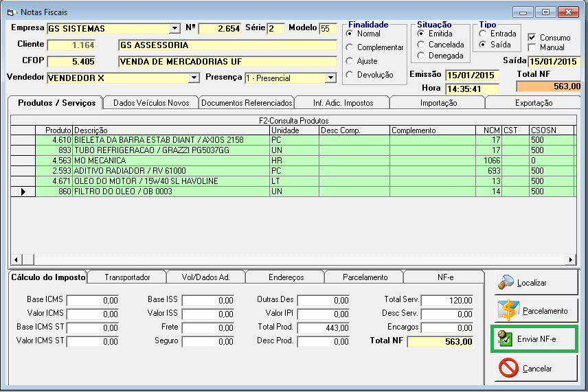This screenshot has width=588, height=392.
Task: Enable the Manual checkbox
Action: 532,47
